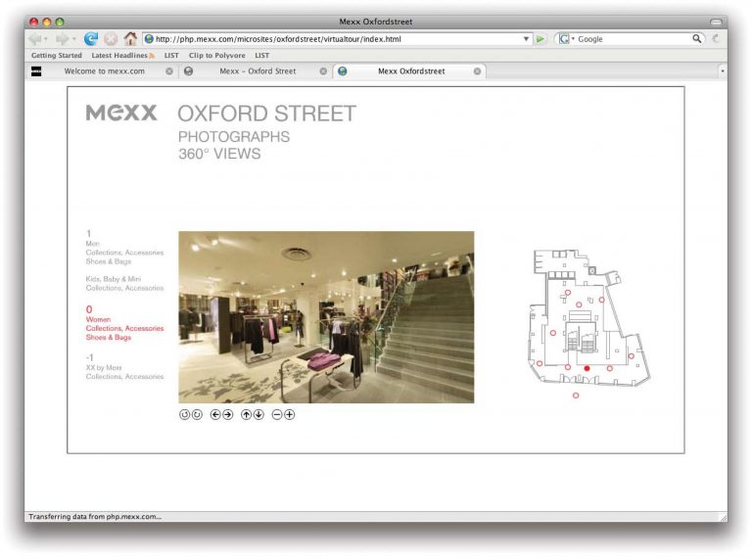752x560 pixels.
Task: Open the URL bar history dropdown
Action: pos(526,39)
